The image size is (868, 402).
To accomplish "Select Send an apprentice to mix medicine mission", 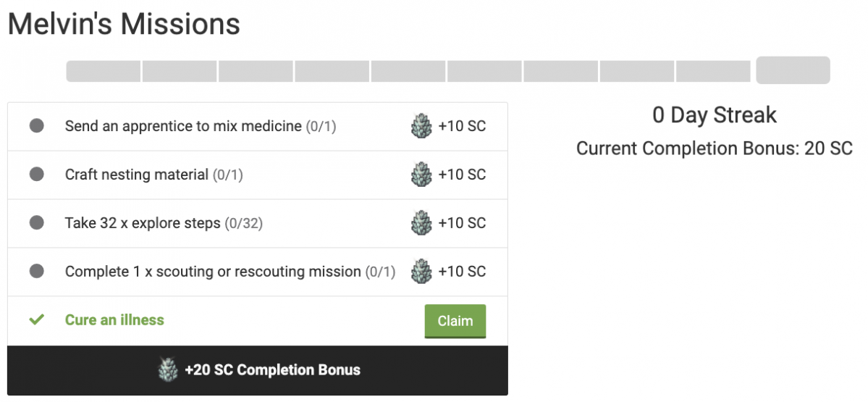I will coord(182,126).
